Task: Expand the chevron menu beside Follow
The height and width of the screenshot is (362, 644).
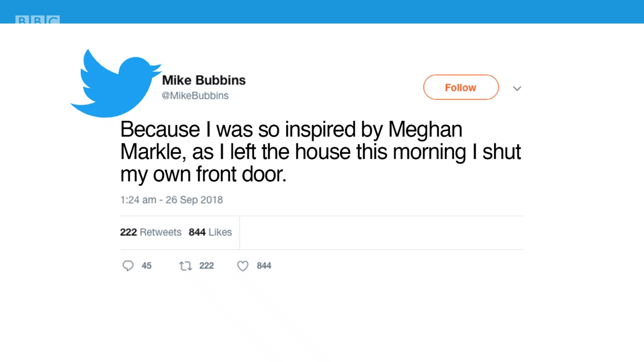Action: (517, 88)
